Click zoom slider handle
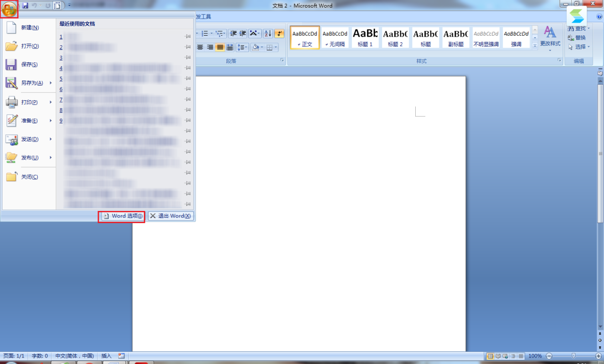604x364 pixels. pyautogui.click(x=573, y=356)
